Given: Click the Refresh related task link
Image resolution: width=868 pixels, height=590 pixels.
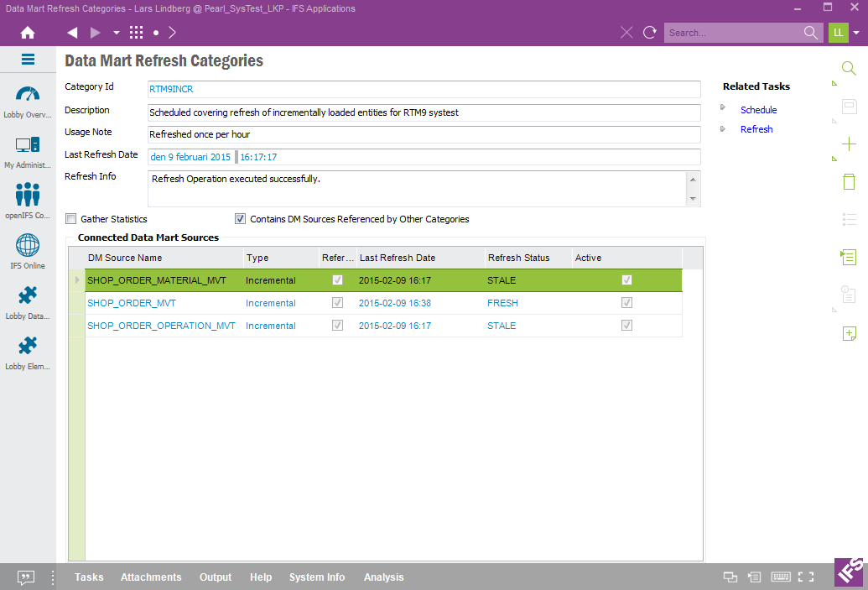Looking at the screenshot, I should [x=756, y=129].
